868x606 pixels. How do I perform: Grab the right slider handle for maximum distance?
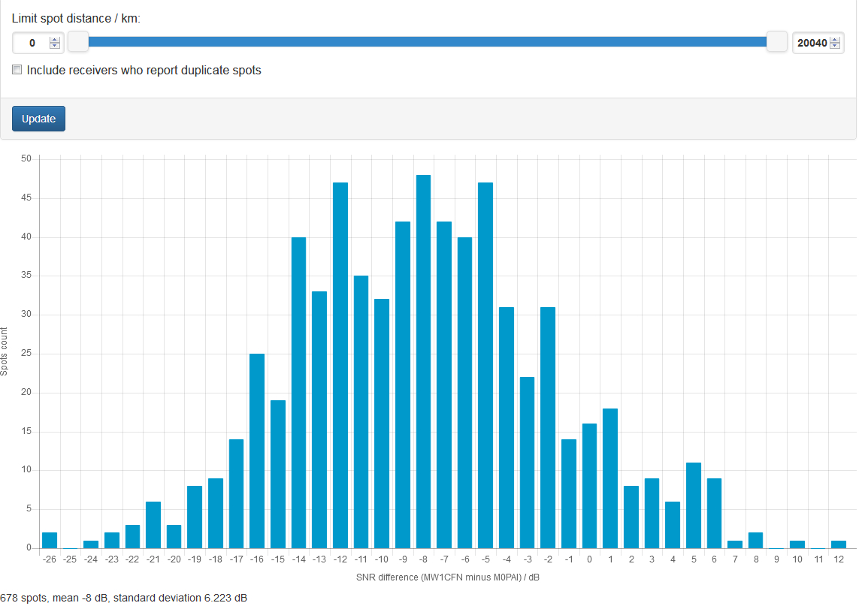[x=776, y=42]
